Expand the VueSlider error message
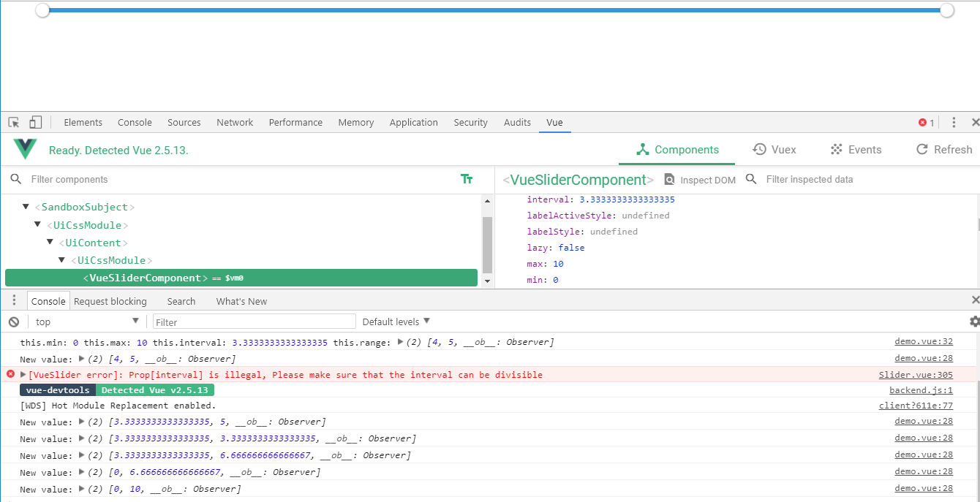This screenshot has height=502, width=980. [23, 375]
